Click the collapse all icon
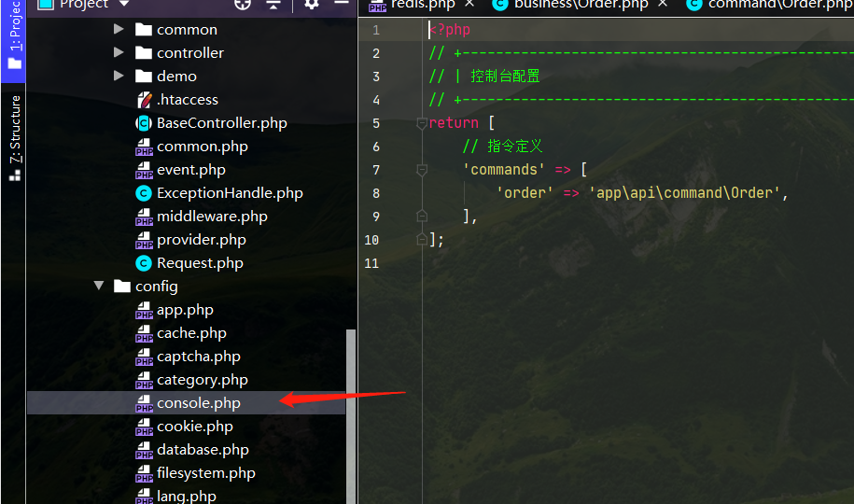854x504 pixels. pos(273,5)
